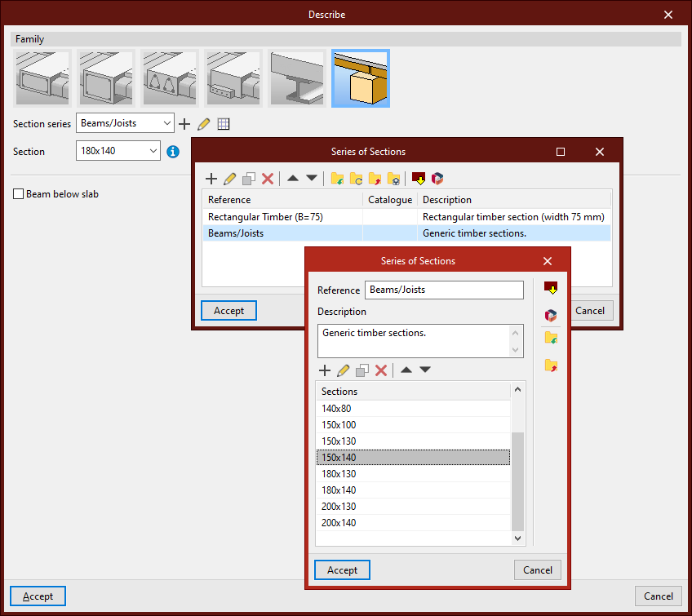This screenshot has width=692, height=616.
Task: Add a series in the back Series window
Action: click(x=211, y=179)
